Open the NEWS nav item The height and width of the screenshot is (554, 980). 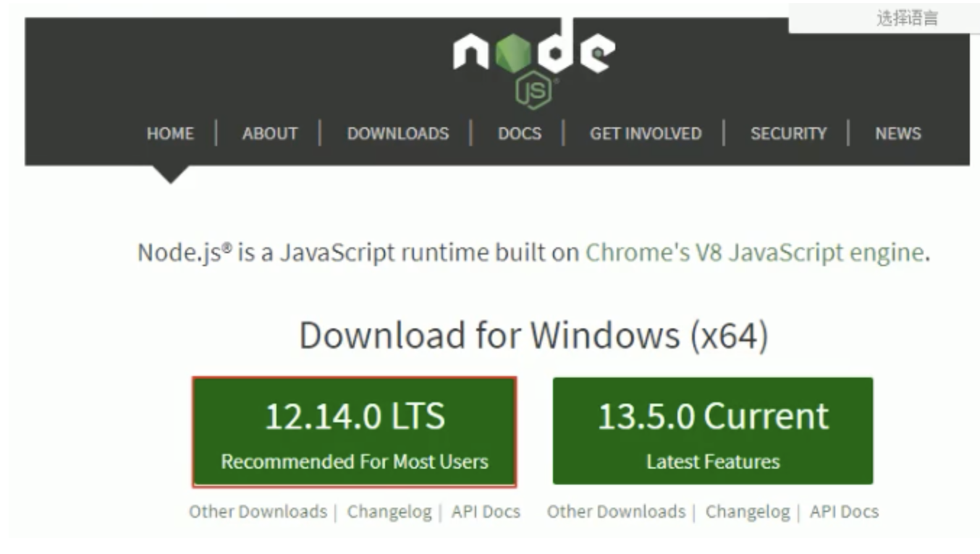pyautogui.click(x=898, y=134)
